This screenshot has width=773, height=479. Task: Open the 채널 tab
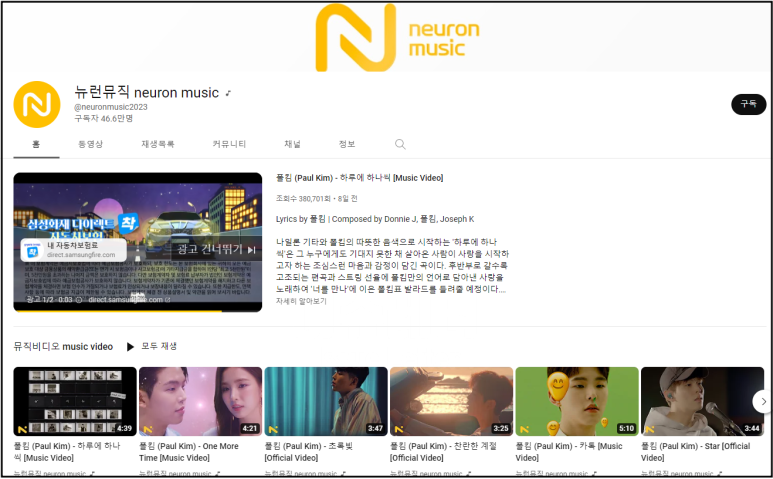click(x=292, y=144)
